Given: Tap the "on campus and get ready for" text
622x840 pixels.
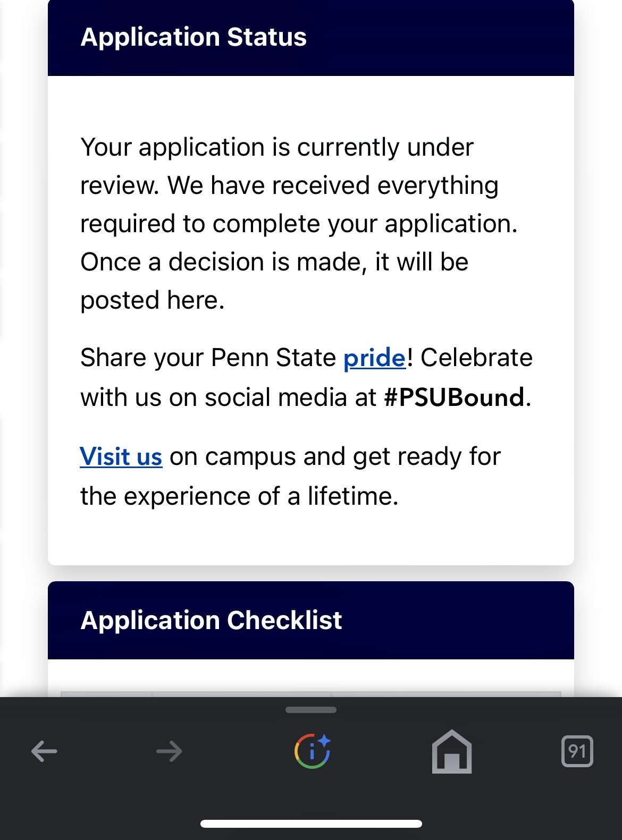Looking at the screenshot, I should point(335,457).
